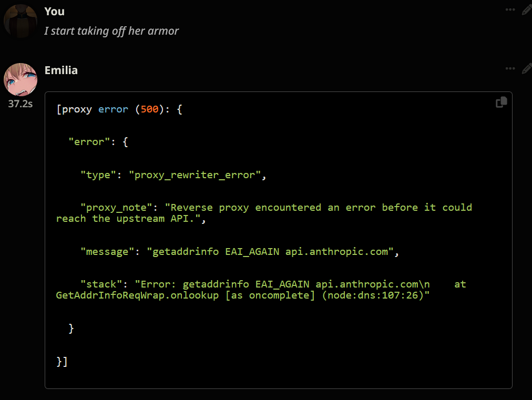This screenshot has height=400, width=532.
Task: Click the "message" key in the error JSON
Action: (110, 252)
